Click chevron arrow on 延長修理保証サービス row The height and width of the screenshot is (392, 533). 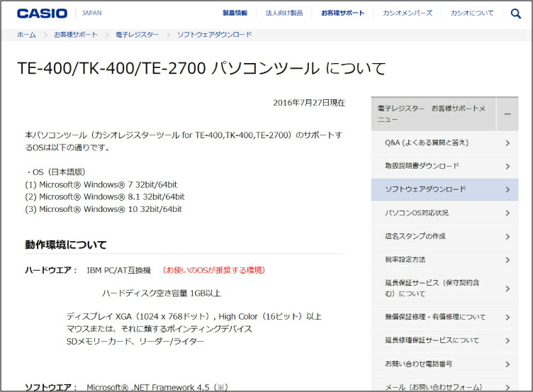(507, 341)
